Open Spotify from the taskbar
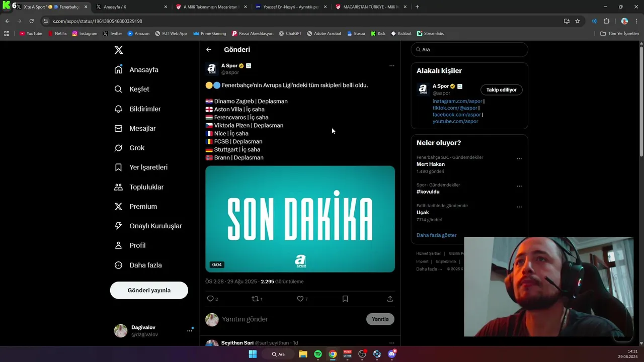The image size is (644, 362). point(318,354)
